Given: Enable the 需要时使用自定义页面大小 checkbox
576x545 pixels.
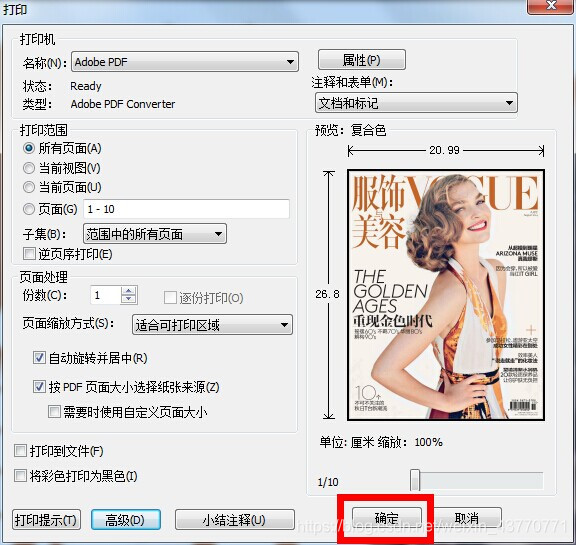Looking at the screenshot, I should [54, 411].
